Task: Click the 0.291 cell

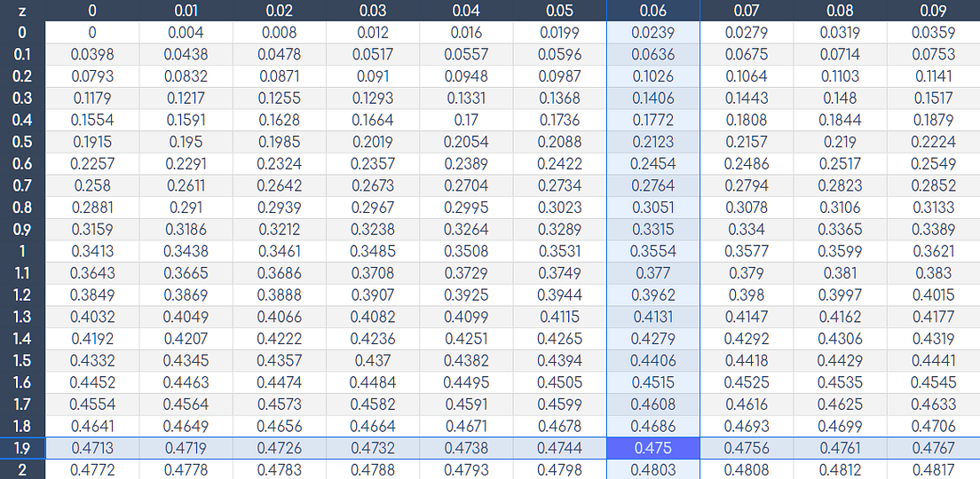Action: pos(186,208)
